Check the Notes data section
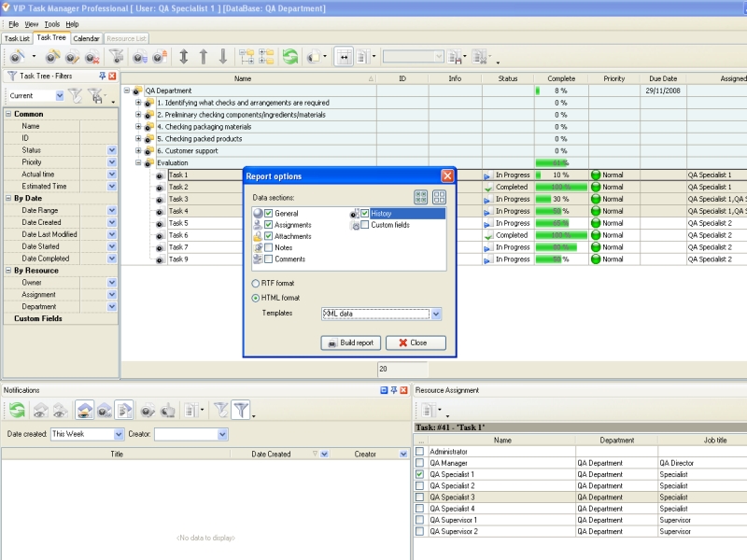Screen dimensions: 747x560 click(x=269, y=247)
